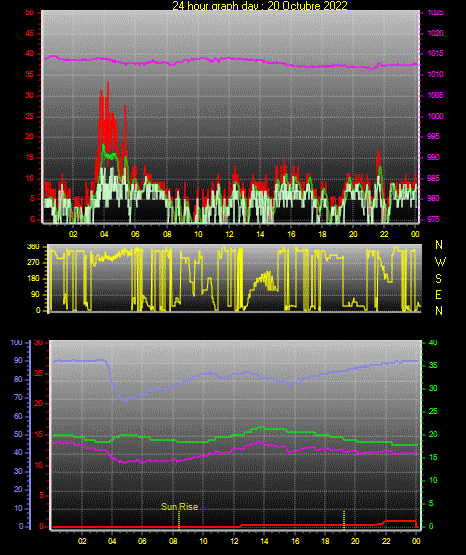Screen dimensions: 466x555
Task: Click the blue 50 humidity axis label
Action: [x=18, y=434]
